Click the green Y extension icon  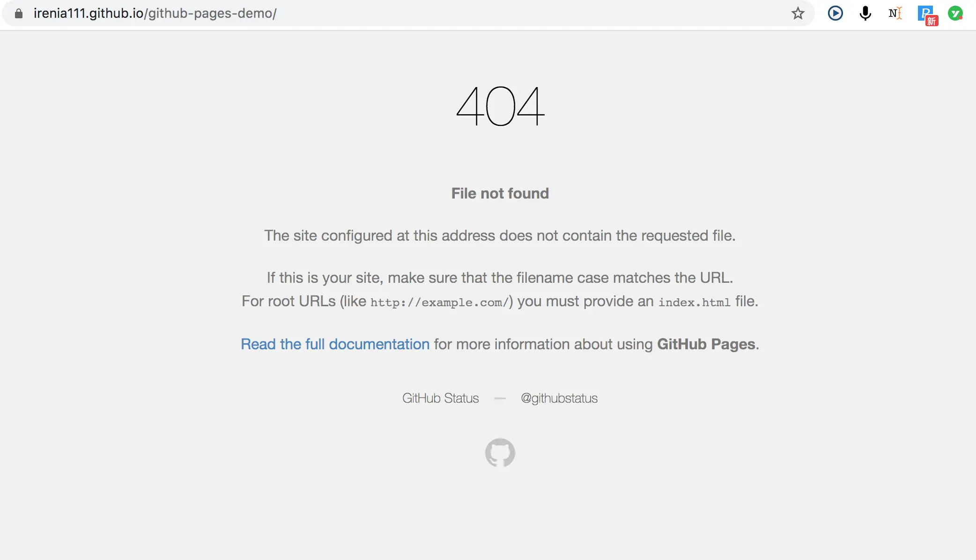(955, 13)
